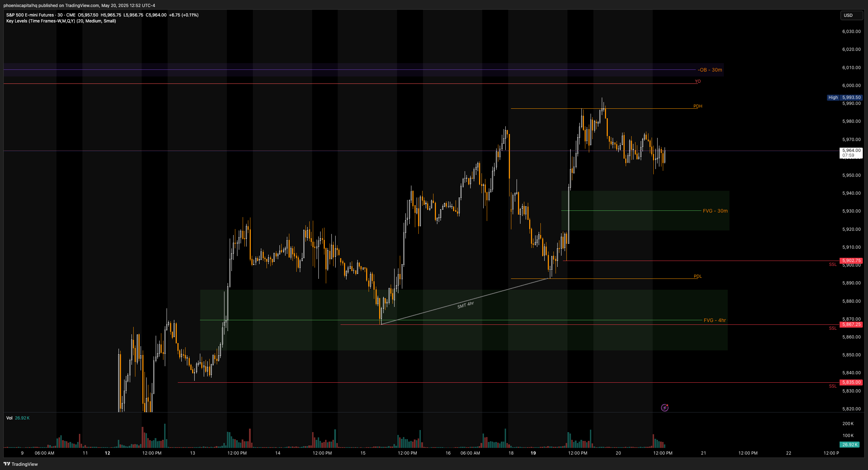Click the Key Levels indicator legend
This screenshot has width=868, height=470.
point(61,21)
